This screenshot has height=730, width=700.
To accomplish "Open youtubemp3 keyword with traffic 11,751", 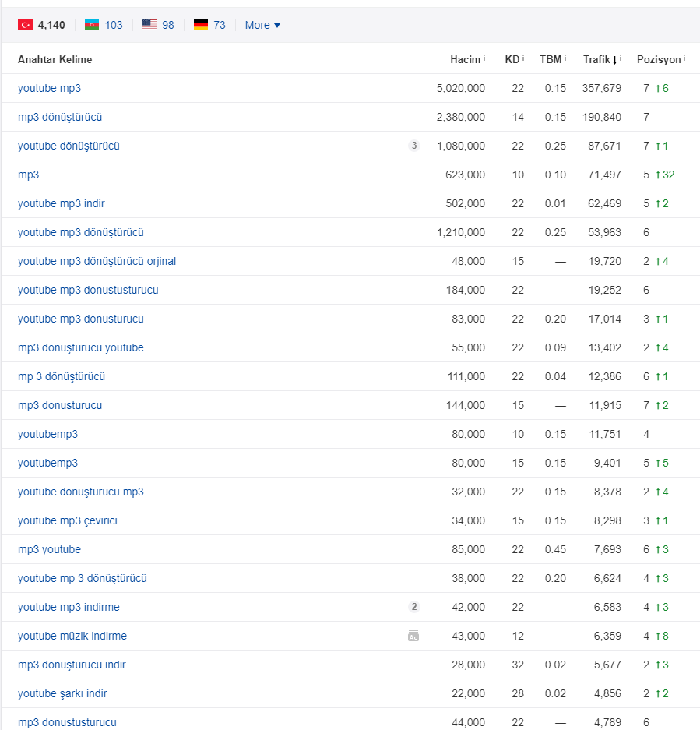I will [47, 434].
